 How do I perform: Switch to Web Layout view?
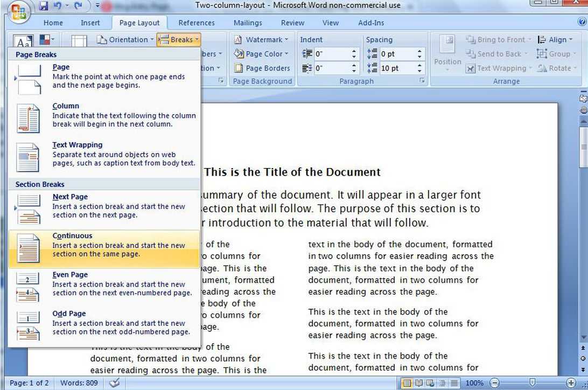pos(430,383)
